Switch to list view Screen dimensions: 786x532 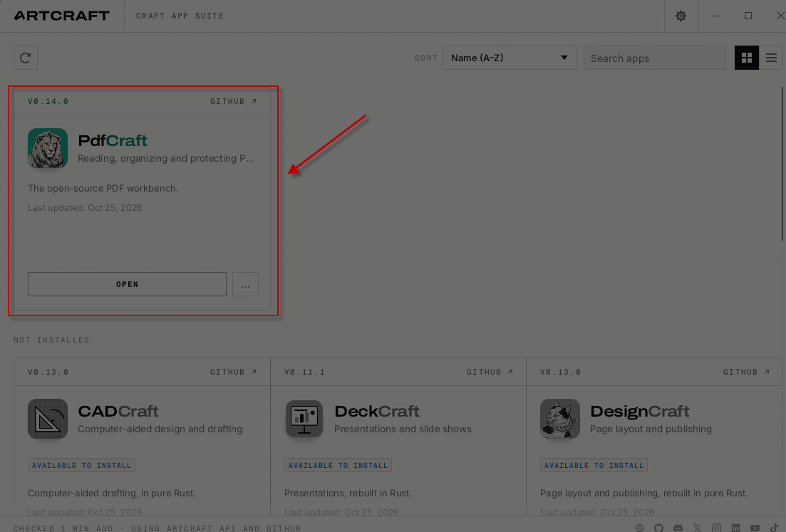coord(771,58)
